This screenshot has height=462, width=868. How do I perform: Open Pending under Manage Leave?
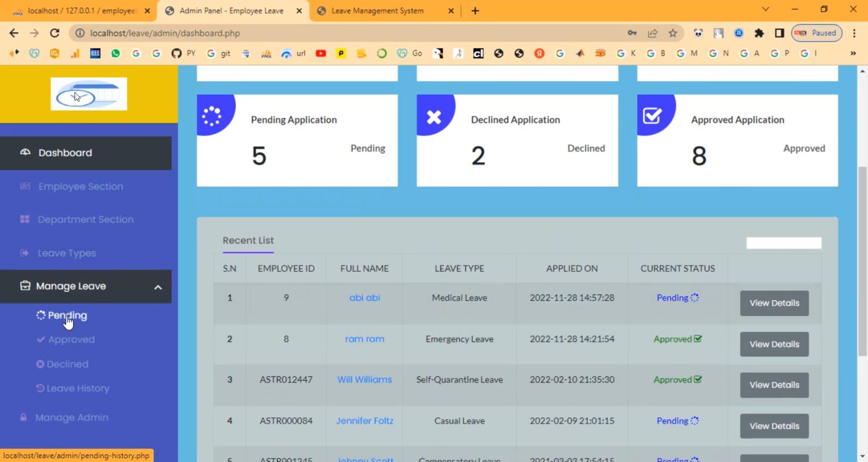point(67,316)
